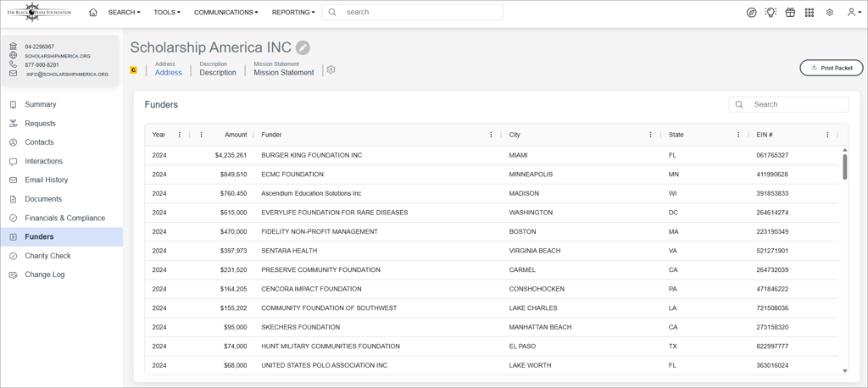The width and height of the screenshot is (868, 388).
Task: Click EVERYLIFE FOUNDATION FOR RARE DISEASES
Action: point(334,213)
